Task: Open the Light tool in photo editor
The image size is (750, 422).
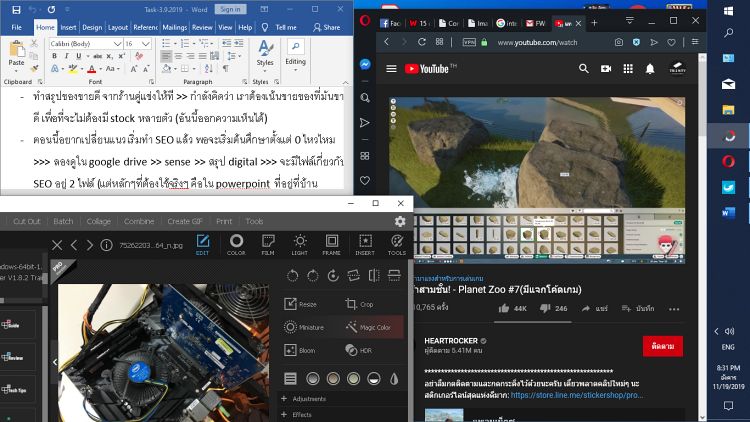Action: [300, 244]
